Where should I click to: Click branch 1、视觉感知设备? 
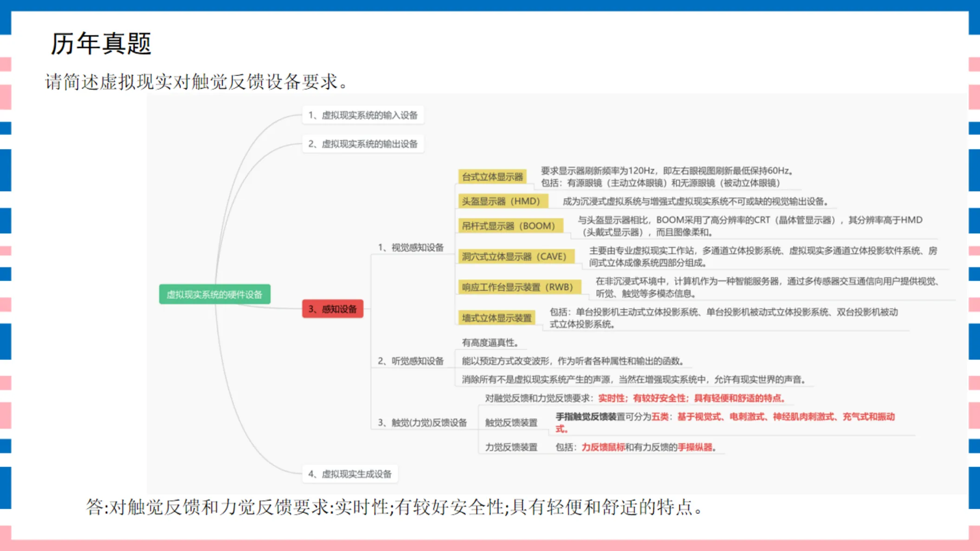pos(411,247)
